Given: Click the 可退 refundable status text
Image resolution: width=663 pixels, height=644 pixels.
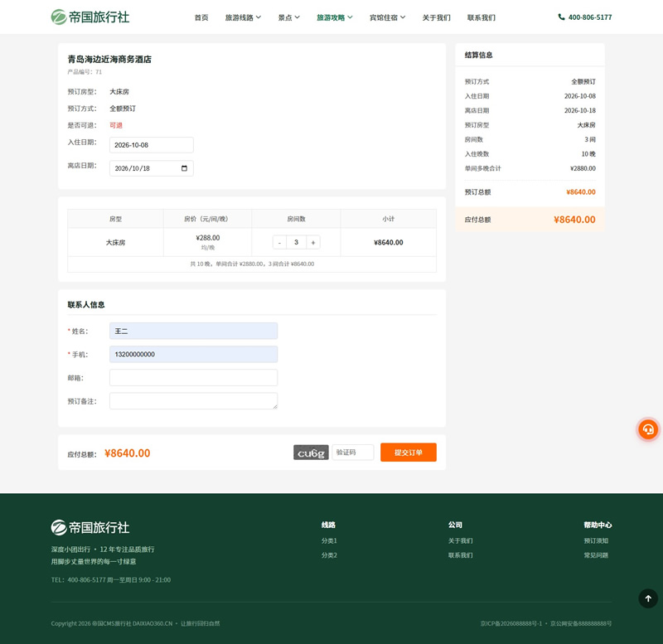Looking at the screenshot, I should [x=116, y=126].
